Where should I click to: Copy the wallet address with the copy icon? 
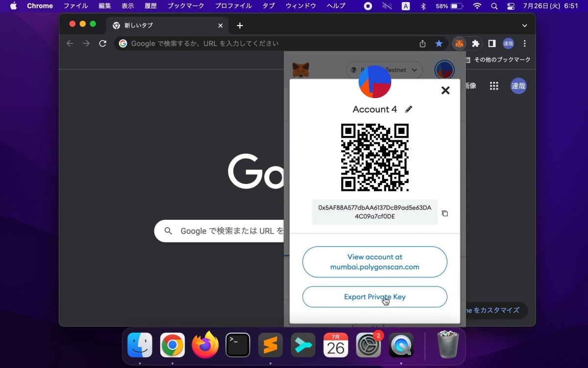pyautogui.click(x=445, y=213)
